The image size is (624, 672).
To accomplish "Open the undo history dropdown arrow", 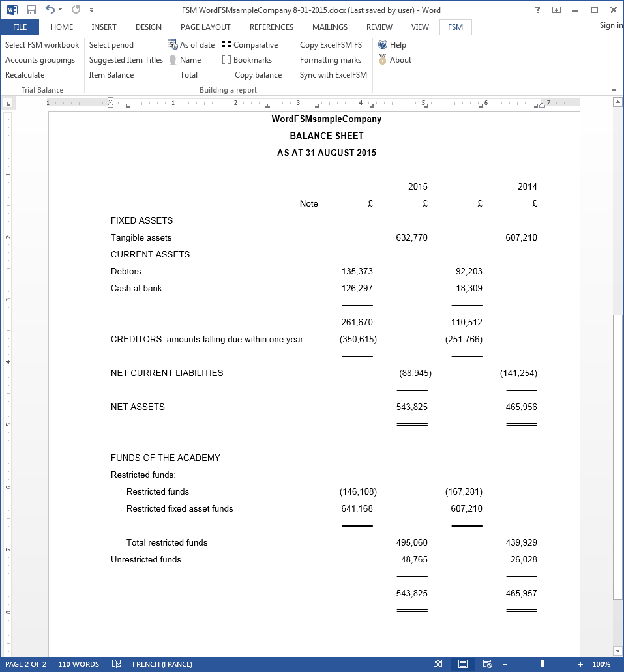I will click(x=60, y=9).
